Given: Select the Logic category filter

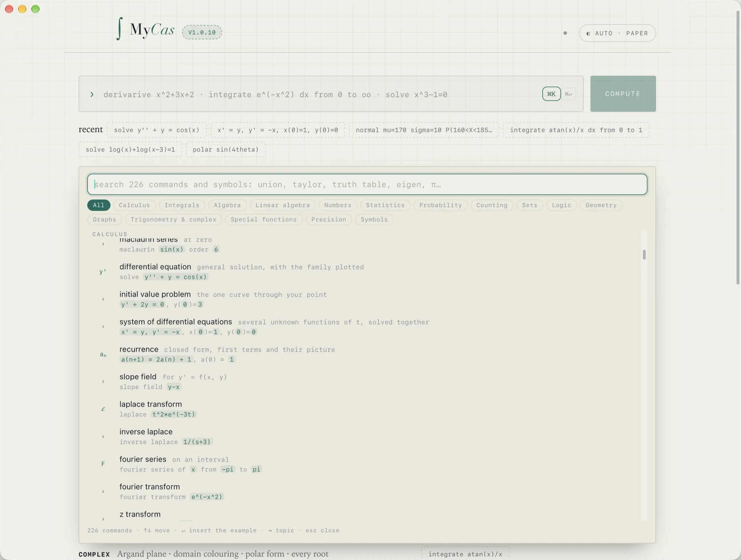Looking at the screenshot, I should pyautogui.click(x=561, y=205).
